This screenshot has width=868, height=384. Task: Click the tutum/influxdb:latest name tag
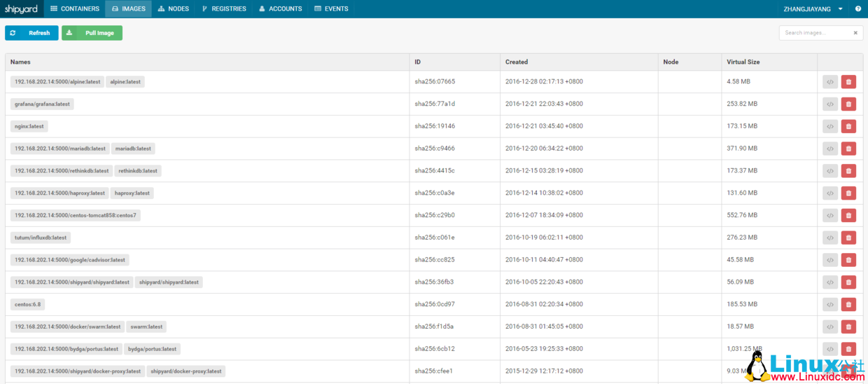click(x=41, y=238)
